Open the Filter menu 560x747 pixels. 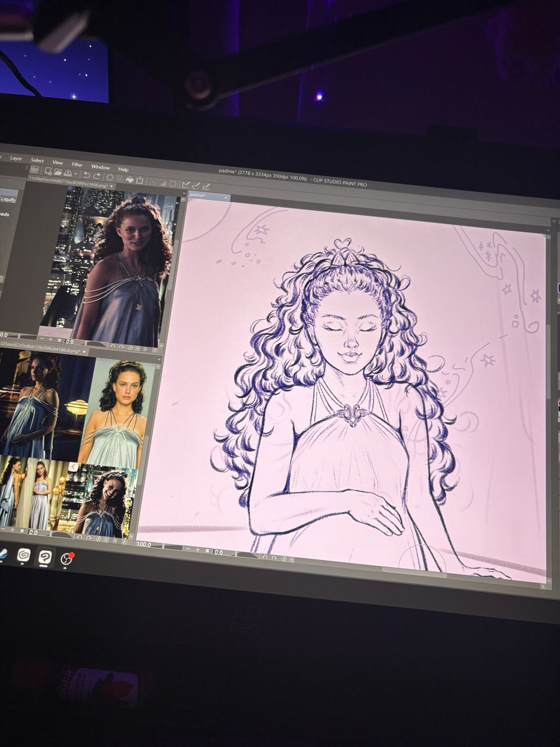(77, 165)
